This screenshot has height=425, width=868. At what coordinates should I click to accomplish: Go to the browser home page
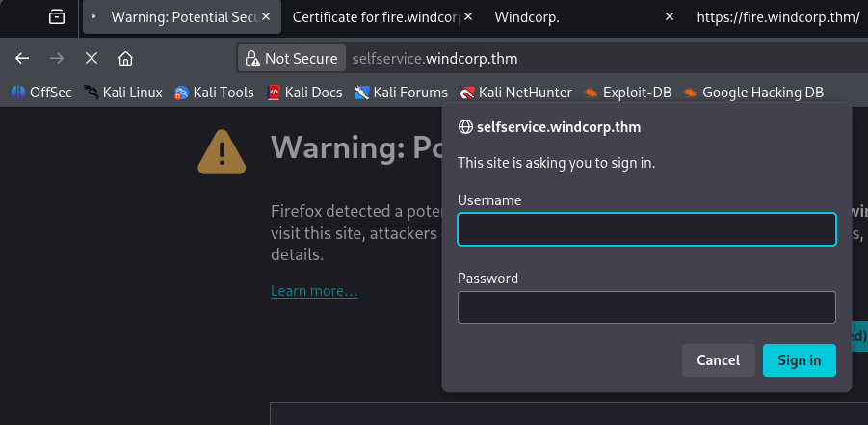coord(125,58)
